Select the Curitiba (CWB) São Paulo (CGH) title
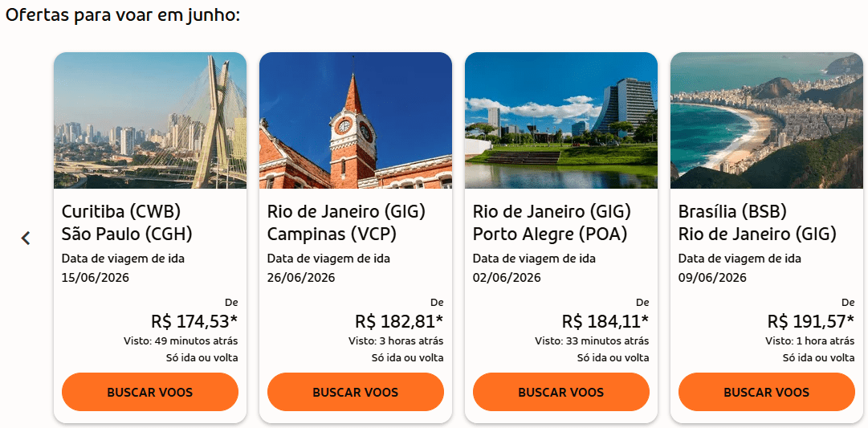The width and height of the screenshot is (868, 428). pos(127,222)
